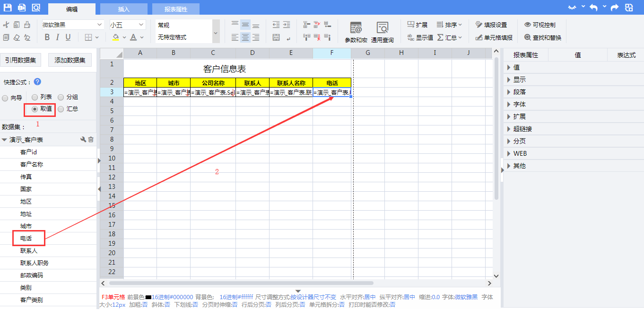The height and width of the screenshot is (311, 644).
Task: Toggle bold formatting button
Action: pyautogui.click(x=47, y=37)
